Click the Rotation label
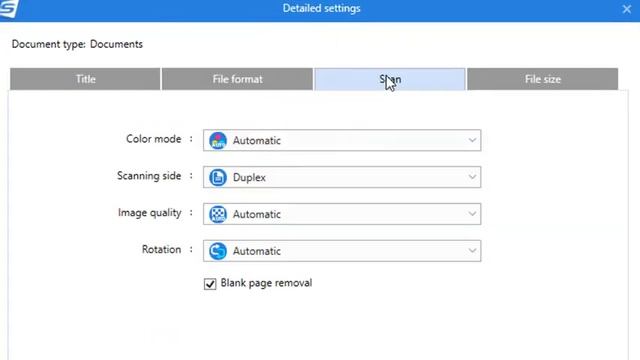This screenshot has height=360, width=640. (x=161, y=249)
